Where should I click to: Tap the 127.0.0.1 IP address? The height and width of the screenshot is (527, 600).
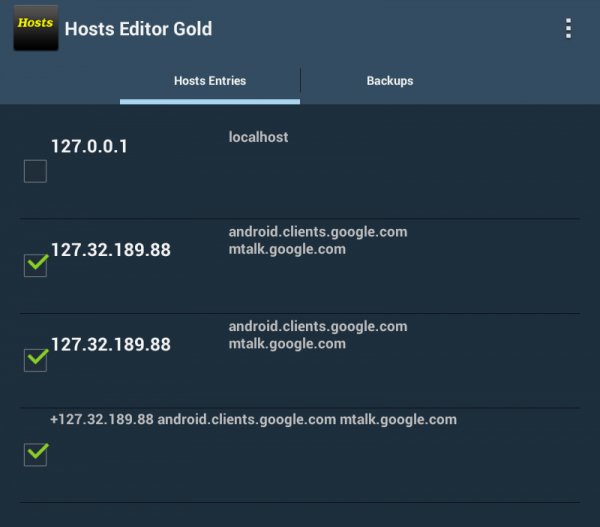(x=89, y=146)
